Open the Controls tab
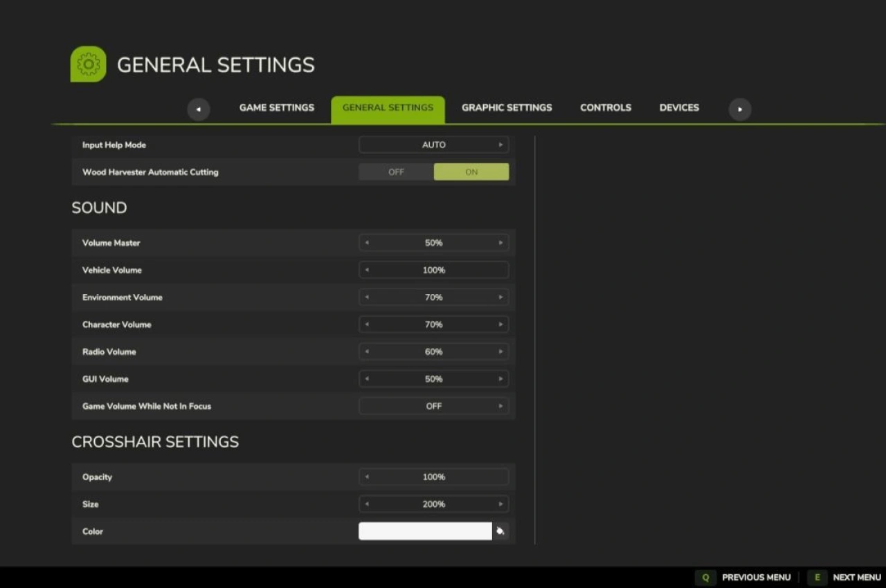Viewport: 886px width, 588px height. pos(606,108)
